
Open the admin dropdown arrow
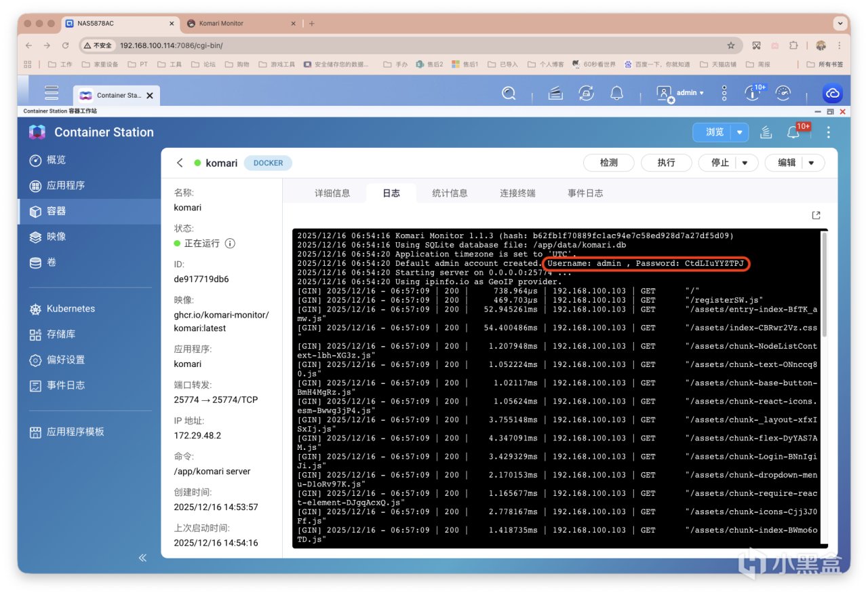coord(701,93)
